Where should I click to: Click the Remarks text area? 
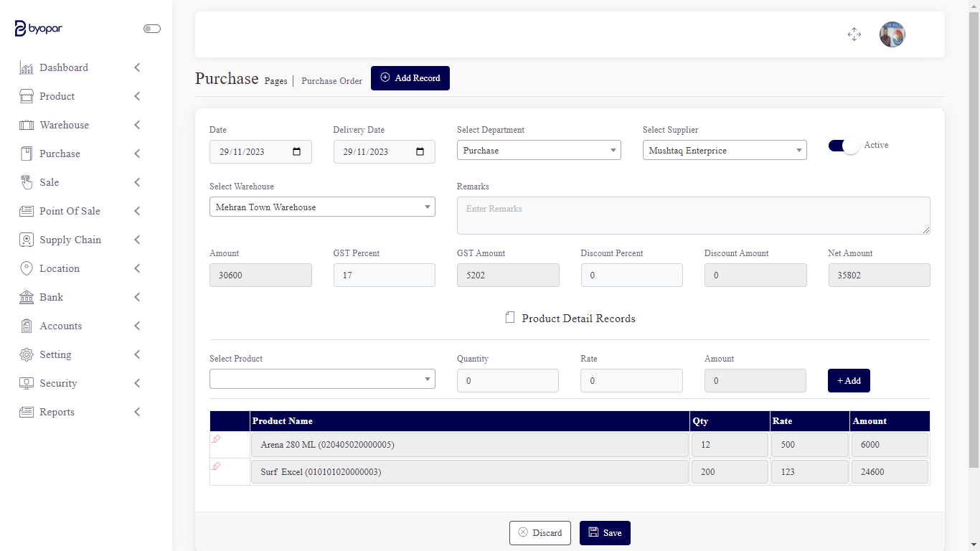click(693, 215)
